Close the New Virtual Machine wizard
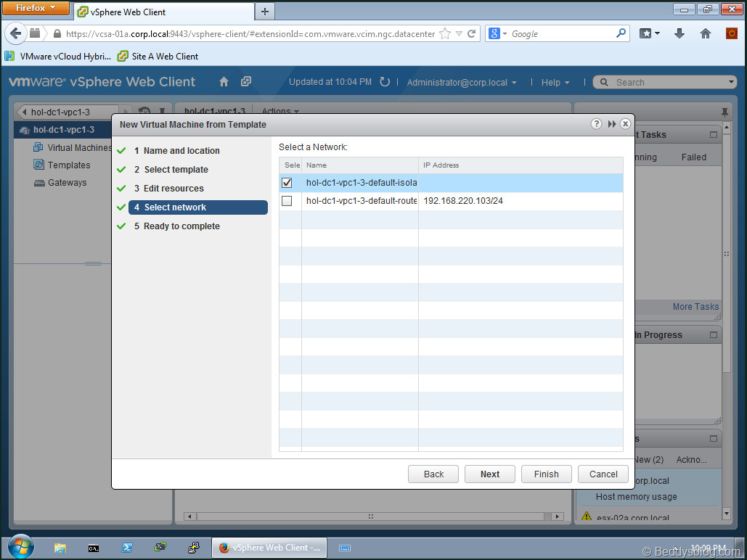 pyautogui.click(x=625, y=124)
